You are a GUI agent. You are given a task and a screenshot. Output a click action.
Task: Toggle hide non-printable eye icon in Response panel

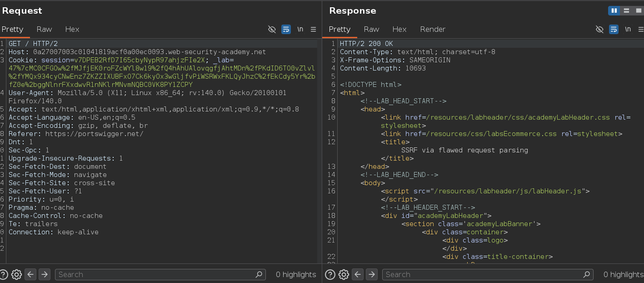599,29
